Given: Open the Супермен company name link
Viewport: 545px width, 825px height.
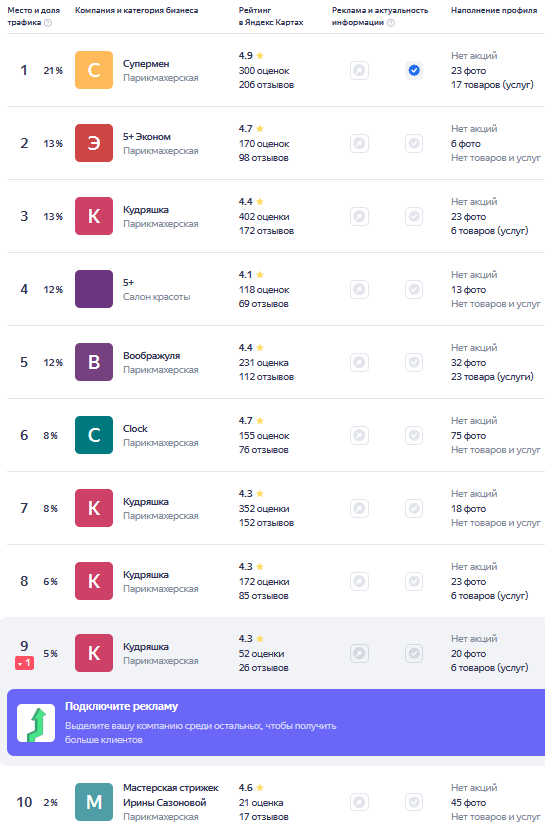Looking at the screenshot, I should pyautogui.click(x=146, y=64).
